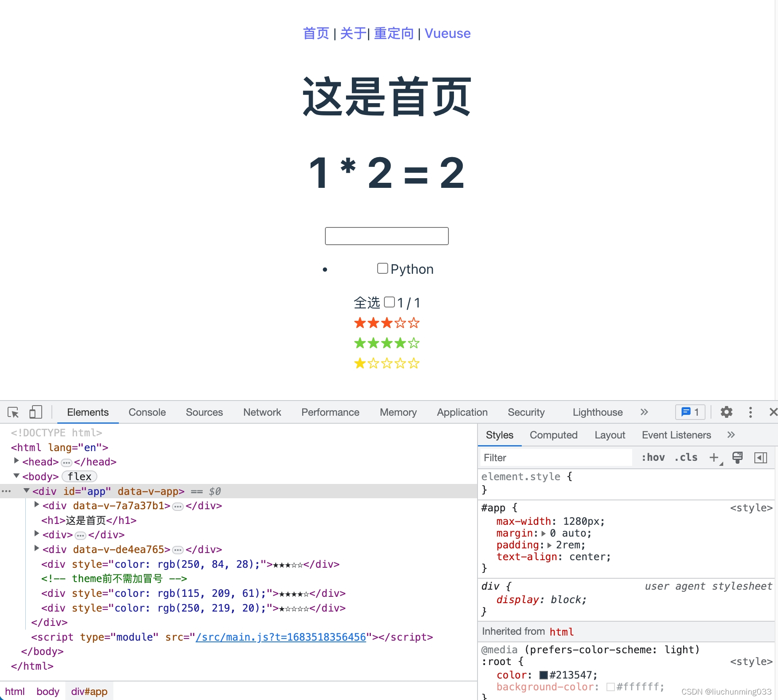Add new style rule plus icon

tap(715, 458)
